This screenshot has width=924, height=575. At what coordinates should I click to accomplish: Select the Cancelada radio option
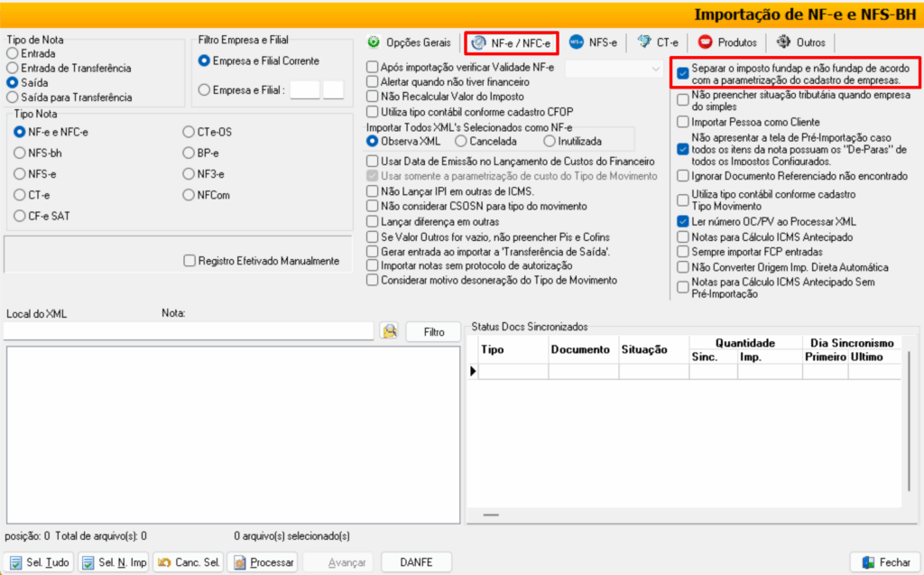[x=461, y=142]
